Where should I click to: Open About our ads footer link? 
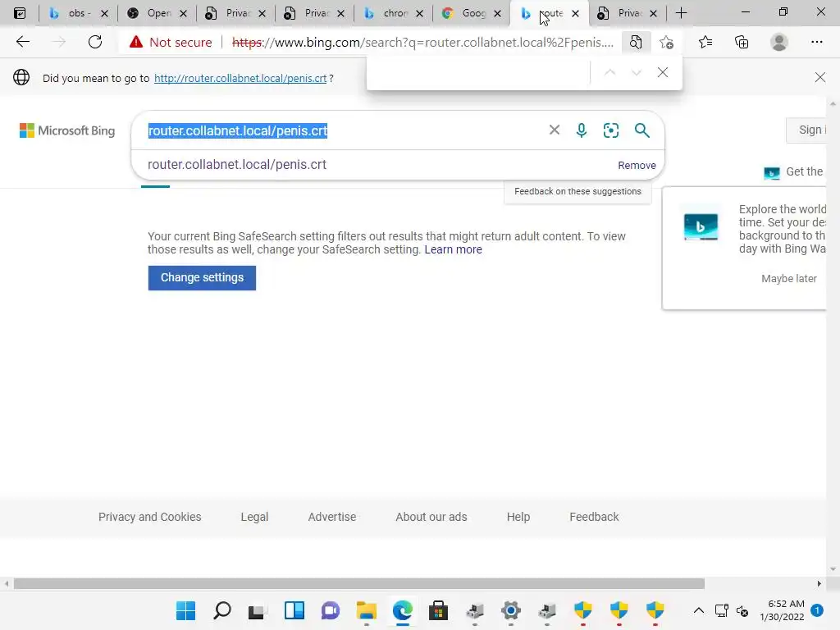pyautogui.click(x=431, y=517)
